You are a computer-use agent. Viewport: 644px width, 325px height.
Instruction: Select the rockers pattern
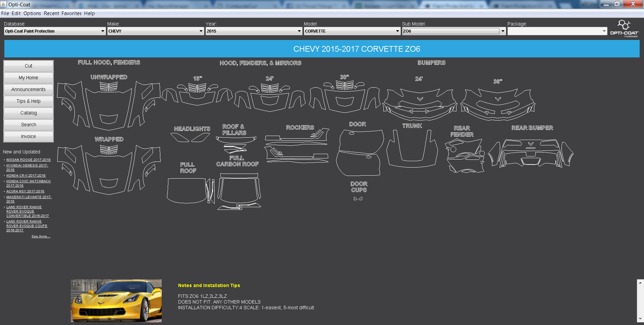(x=297, y=145)
